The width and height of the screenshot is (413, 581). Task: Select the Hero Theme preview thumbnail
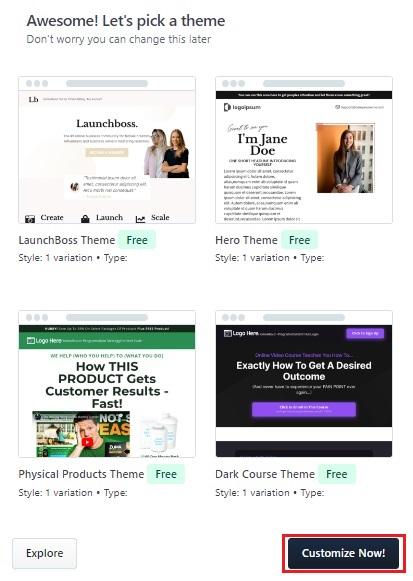304,150
